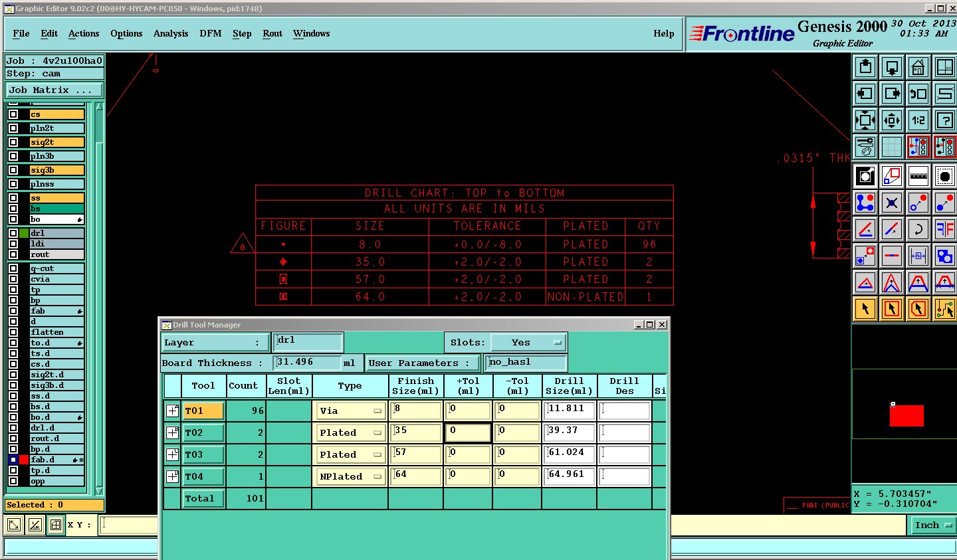Click the zoom in expand icon
Screen dimensions: 957x560
coord(865,120)
